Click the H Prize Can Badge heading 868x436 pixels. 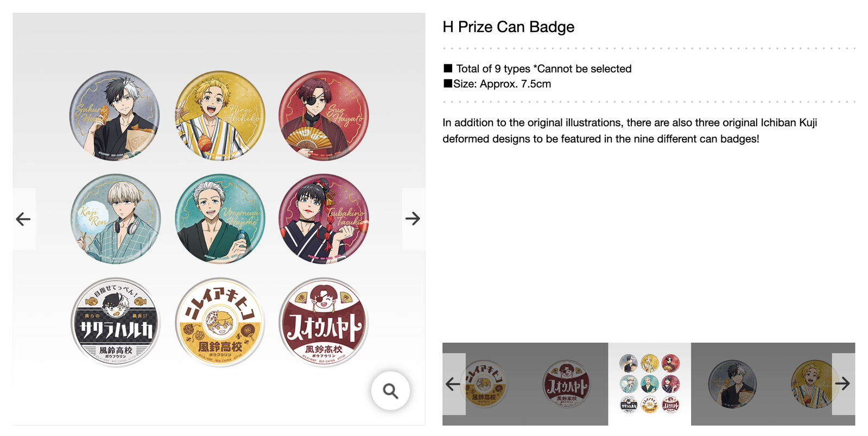[508, 27]
